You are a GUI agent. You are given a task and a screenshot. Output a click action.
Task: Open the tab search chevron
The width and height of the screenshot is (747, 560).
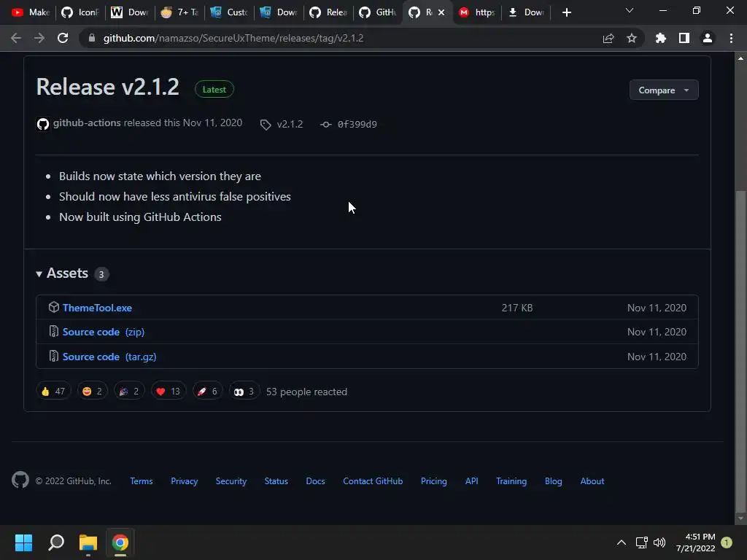pyautogui.click(x=630, y=10)
